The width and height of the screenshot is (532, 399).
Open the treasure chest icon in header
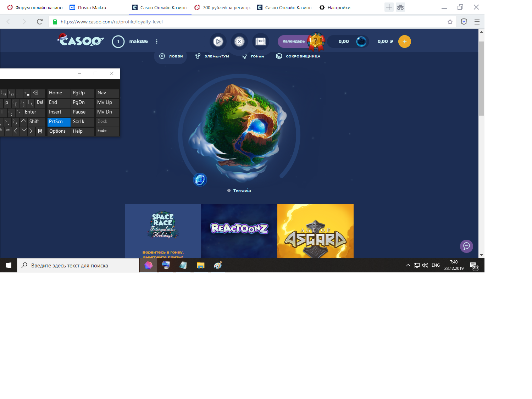(x=261, y=41)
